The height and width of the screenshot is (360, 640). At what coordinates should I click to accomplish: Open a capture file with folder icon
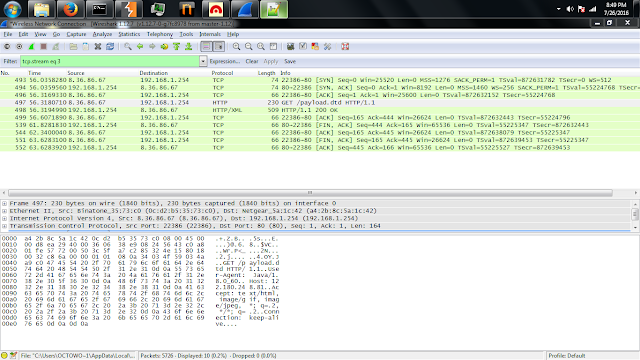point(73,47)
